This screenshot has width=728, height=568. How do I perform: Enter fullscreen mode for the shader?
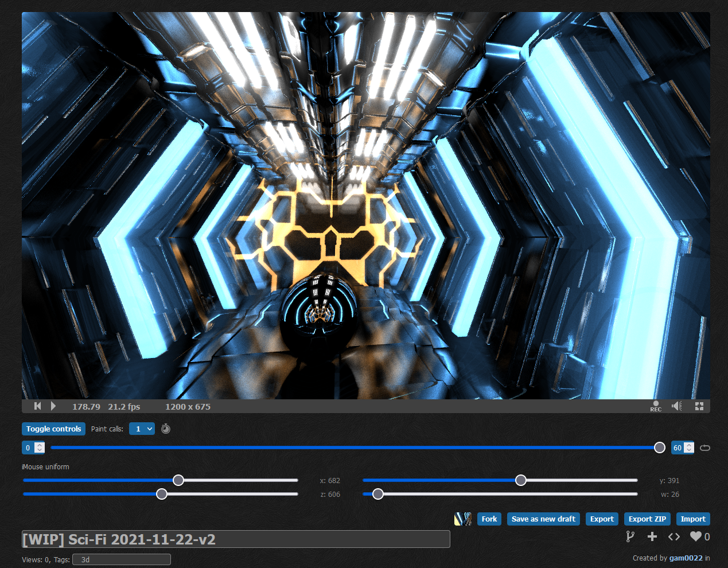699,406
